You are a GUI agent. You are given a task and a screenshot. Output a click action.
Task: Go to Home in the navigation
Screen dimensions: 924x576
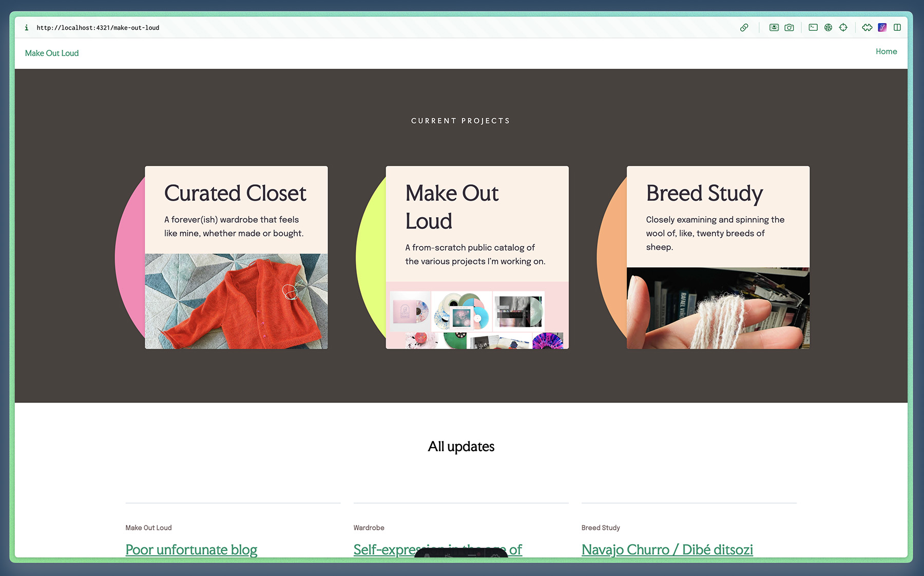886,51
